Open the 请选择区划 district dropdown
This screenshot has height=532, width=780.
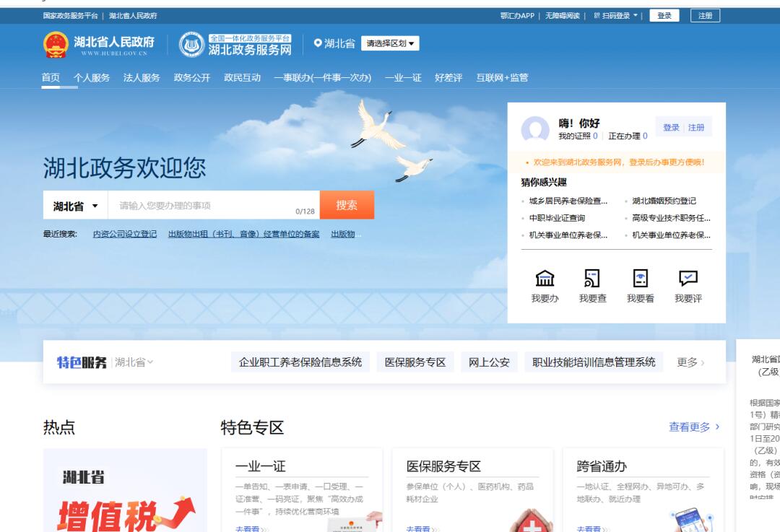pos(390,43)
